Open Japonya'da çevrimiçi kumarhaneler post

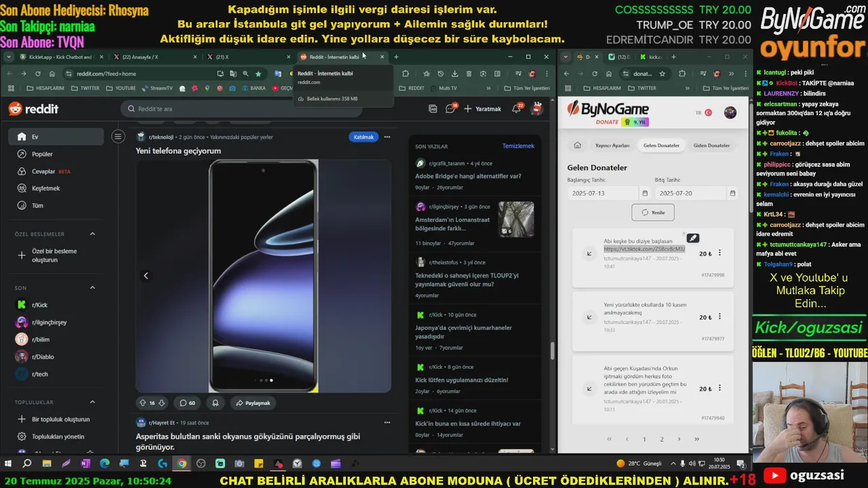click(463, 332)
